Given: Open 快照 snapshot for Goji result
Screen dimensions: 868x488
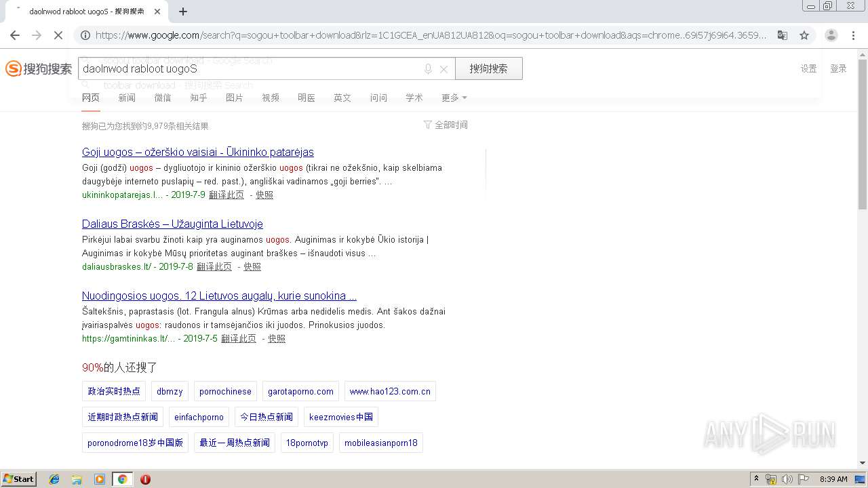Looking at the screenshot, I should 264,195.
